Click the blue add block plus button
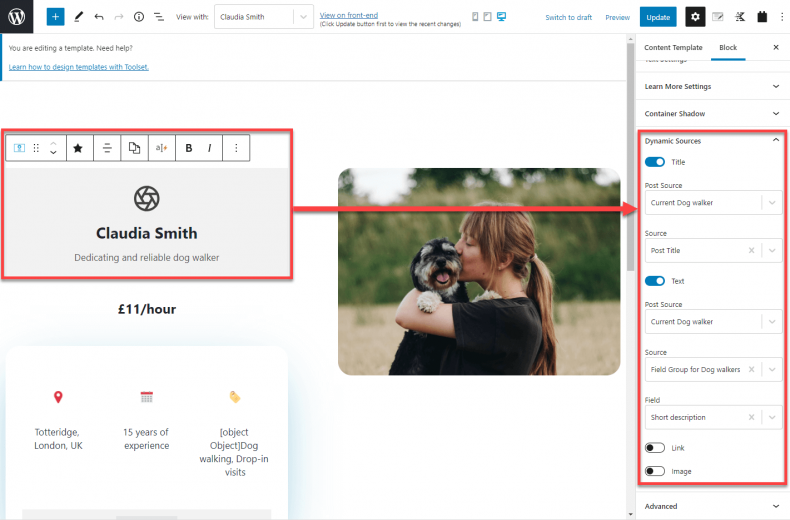 point(55,17)
